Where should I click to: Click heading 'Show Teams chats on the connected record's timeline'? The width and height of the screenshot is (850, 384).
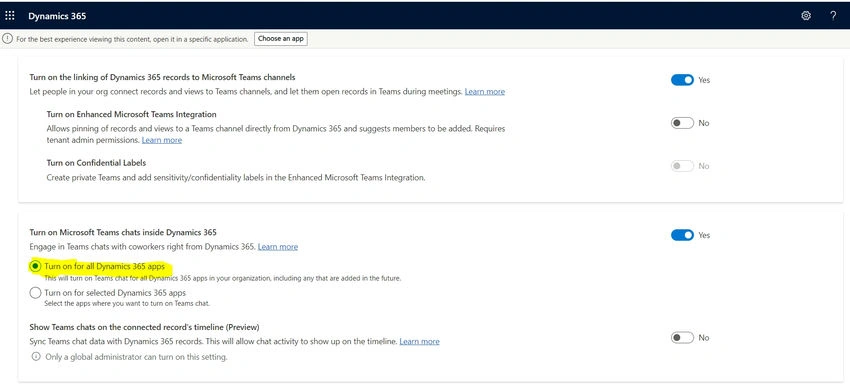tap(144, 327)
